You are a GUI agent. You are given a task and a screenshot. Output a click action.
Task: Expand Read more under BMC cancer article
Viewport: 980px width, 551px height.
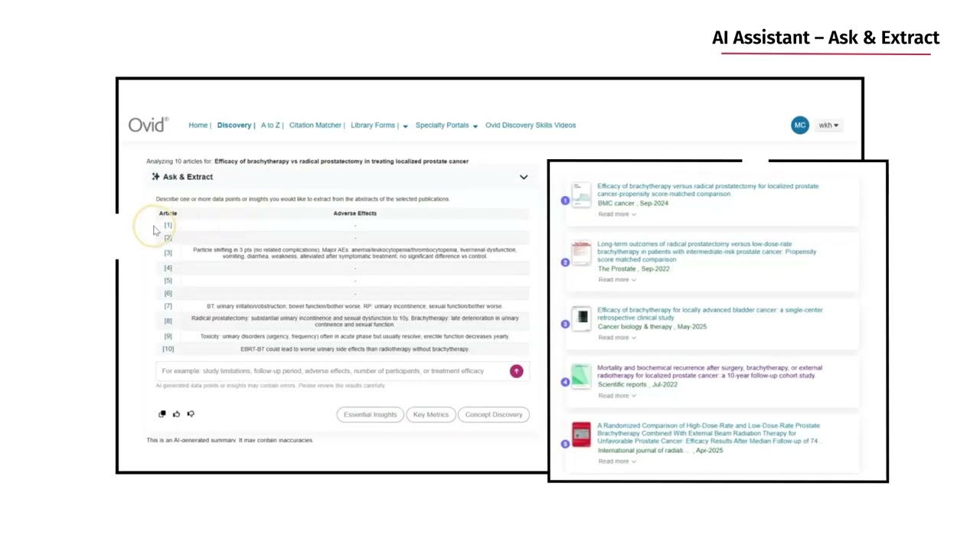point(617,214)
